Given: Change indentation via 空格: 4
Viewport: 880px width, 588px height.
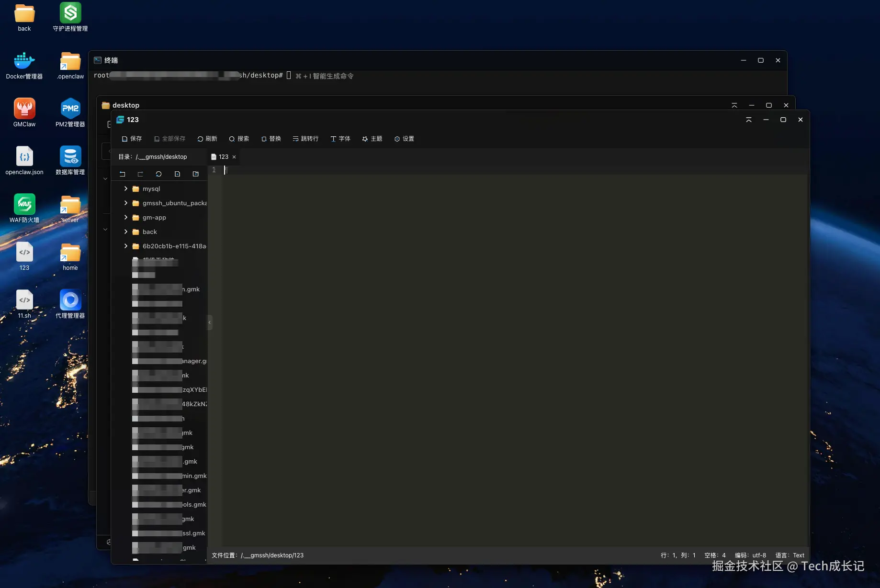Looking at the screenshot, I should tap(715, 555).
